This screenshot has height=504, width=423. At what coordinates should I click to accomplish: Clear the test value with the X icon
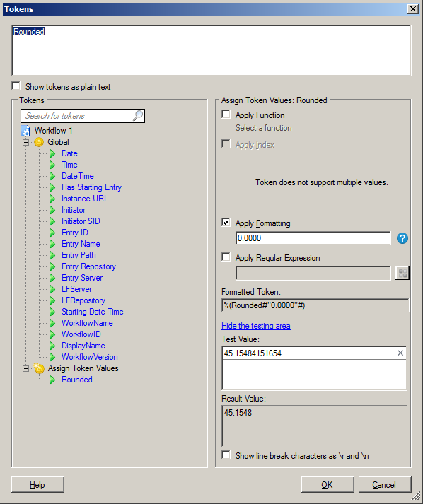coord(400,353)
